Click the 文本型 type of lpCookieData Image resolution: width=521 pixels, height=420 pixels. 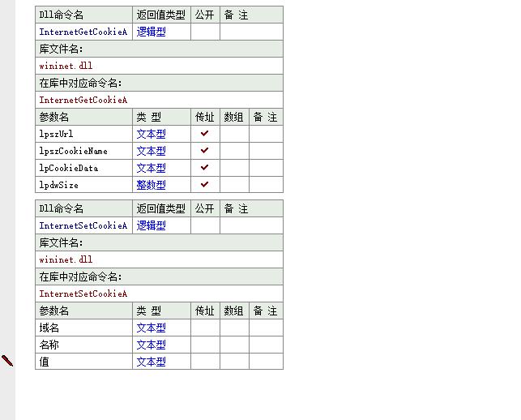(x=151, y=168)
